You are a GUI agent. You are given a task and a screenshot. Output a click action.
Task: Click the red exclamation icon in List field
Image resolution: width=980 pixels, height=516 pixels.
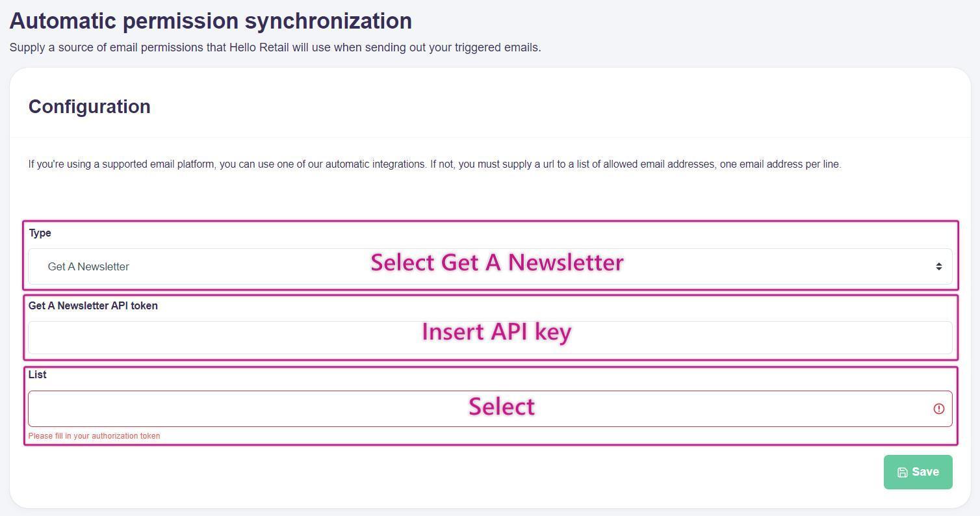point(938,409)
